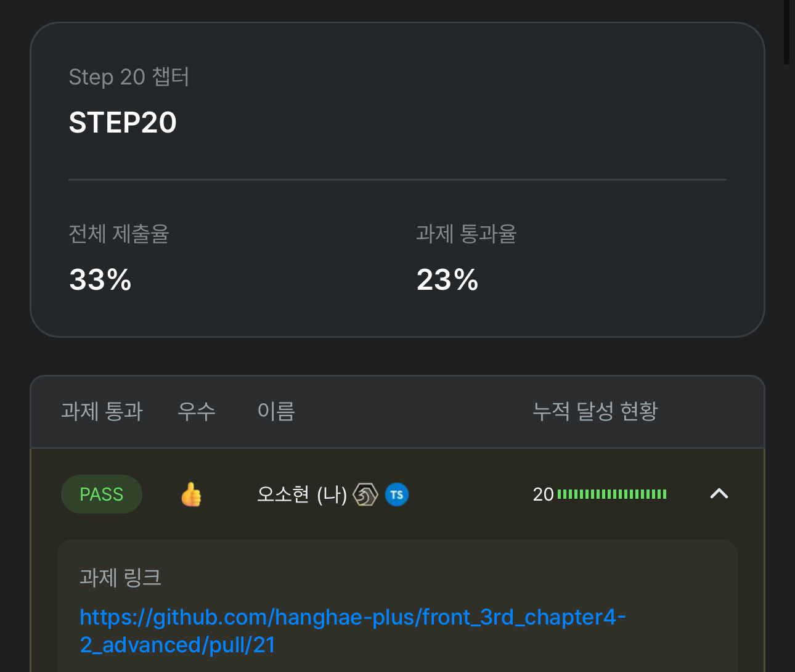Click the 우수 column header

(197, 411)
